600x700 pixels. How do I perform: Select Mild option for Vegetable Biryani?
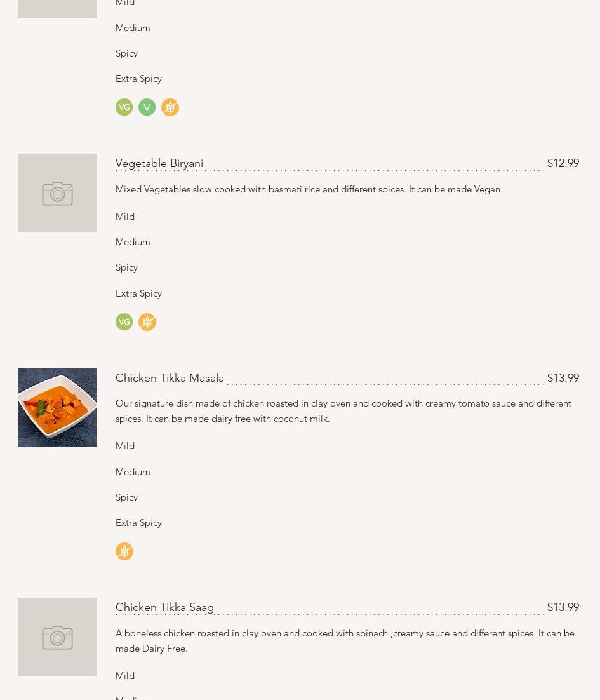pyautogui.click(x=125, y=217)
